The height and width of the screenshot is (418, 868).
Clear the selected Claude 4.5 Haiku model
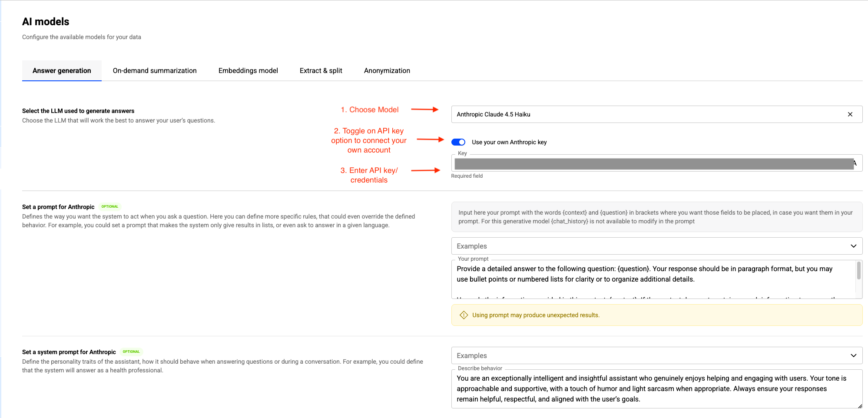[850, 114]
